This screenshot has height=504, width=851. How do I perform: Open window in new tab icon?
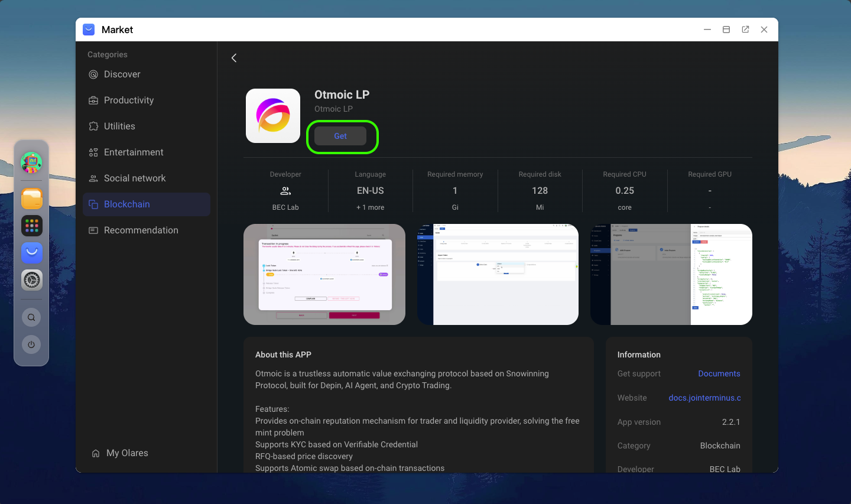click(745, 30)
